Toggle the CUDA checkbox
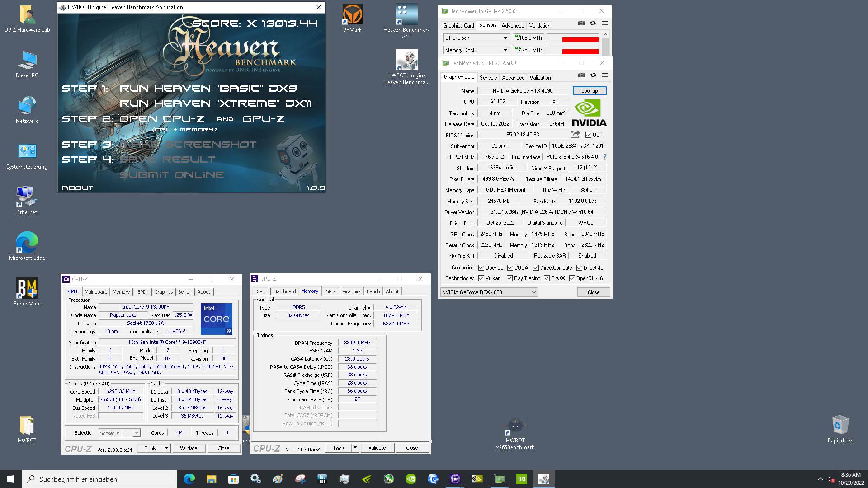 [x=510, y=268]
